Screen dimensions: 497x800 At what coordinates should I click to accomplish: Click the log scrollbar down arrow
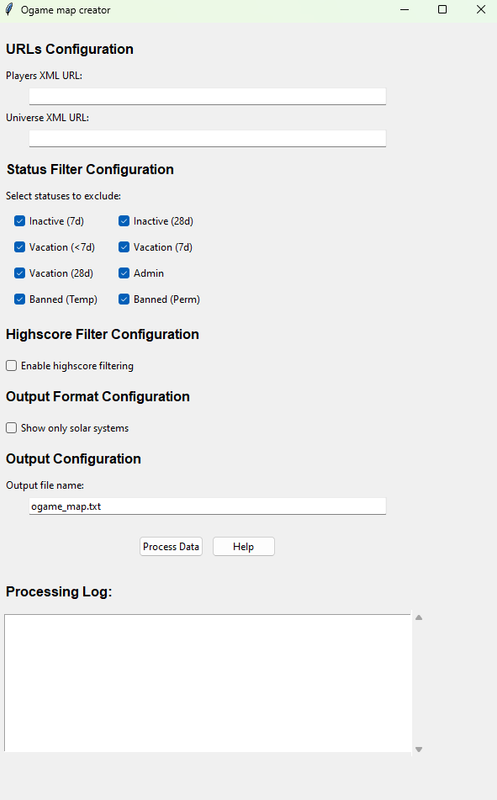[419, 749]
